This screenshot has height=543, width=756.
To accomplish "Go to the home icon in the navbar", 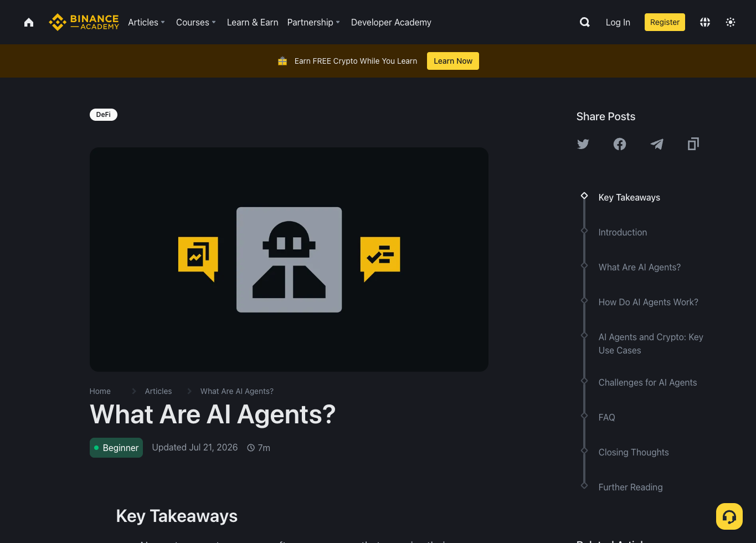I will click(29, 22).
